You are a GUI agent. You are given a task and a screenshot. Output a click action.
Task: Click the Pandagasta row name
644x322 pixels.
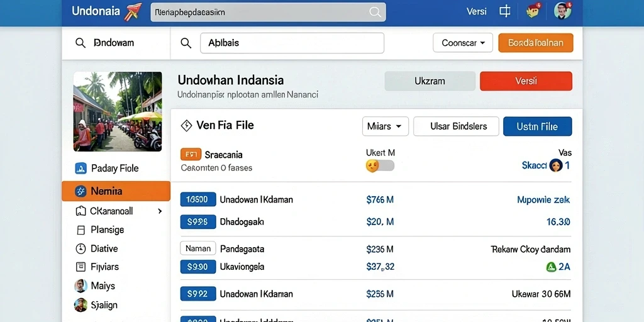pyautogui.click(x=242, y=249)
